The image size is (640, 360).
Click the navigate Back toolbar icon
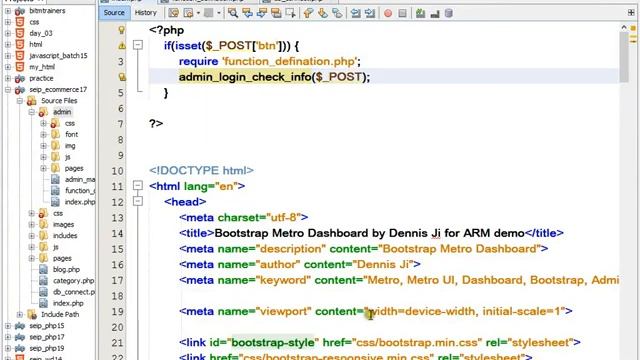pos(189,13)
